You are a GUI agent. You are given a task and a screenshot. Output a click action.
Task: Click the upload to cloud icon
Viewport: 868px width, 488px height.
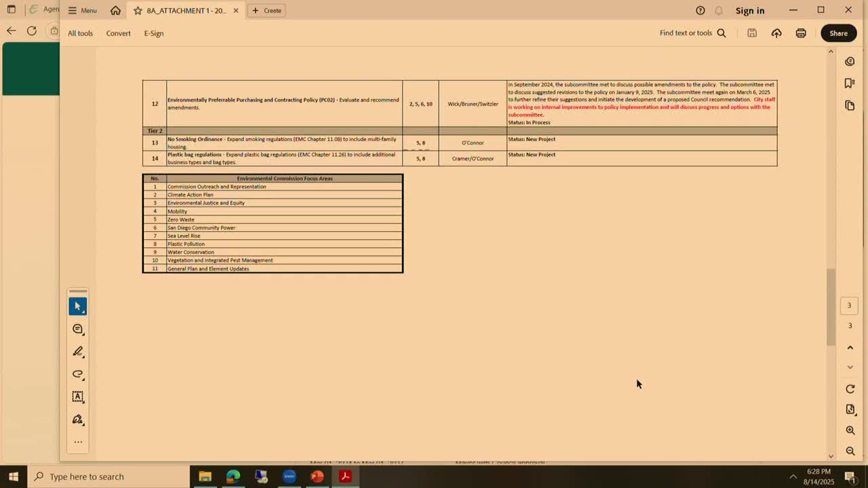pos(776,33)
